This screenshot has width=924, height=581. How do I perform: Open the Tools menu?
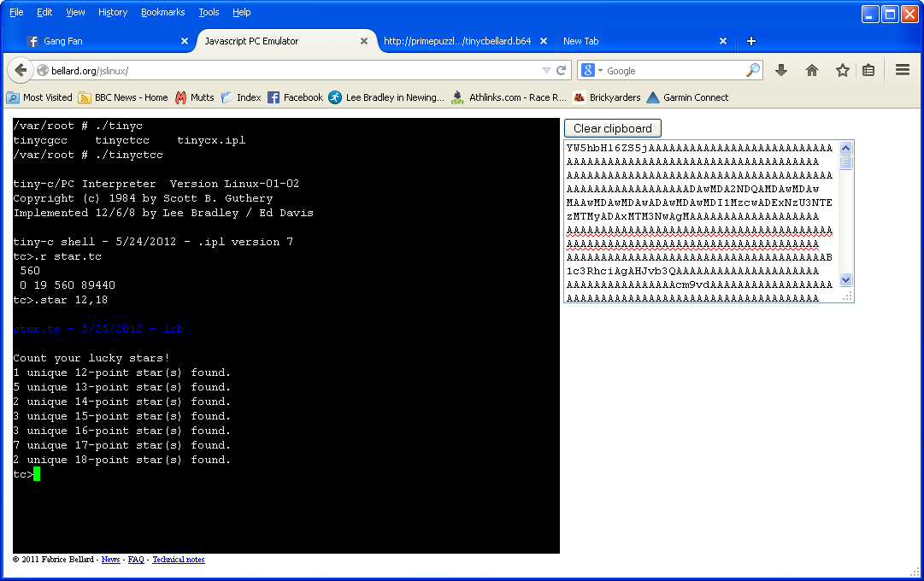pos(209,12)
